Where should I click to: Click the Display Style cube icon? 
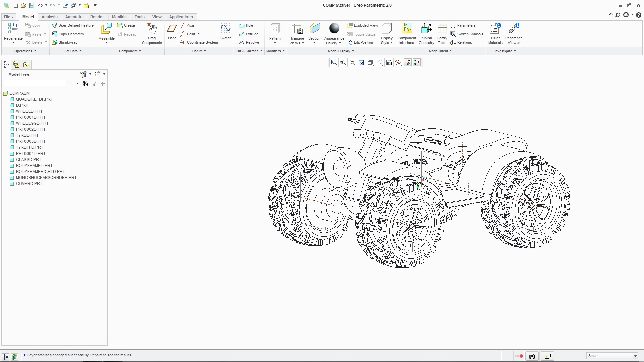pos(387,29)
